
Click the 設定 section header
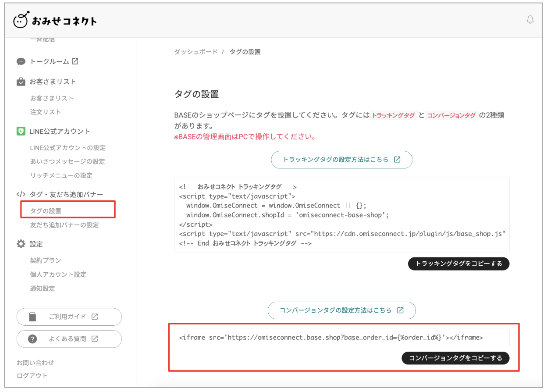[36, 244]
